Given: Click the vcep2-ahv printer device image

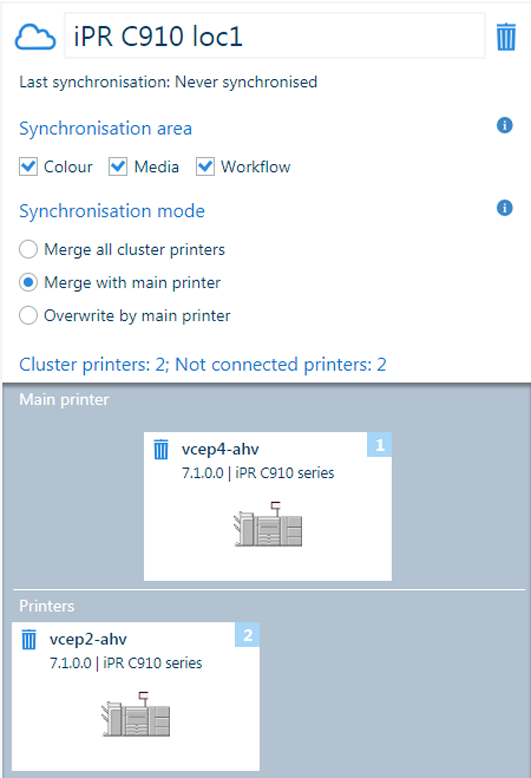Looking at the screenshot, I should [135, 714].
